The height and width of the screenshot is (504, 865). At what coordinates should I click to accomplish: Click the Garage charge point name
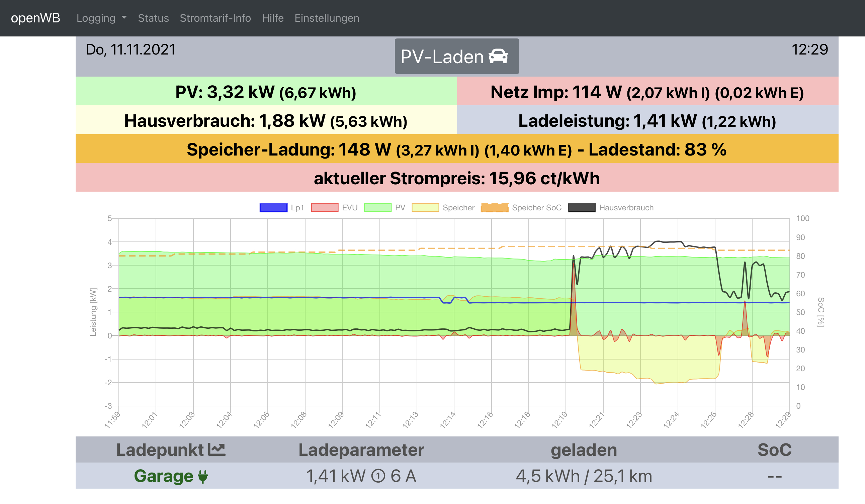[x=163, y=476]
